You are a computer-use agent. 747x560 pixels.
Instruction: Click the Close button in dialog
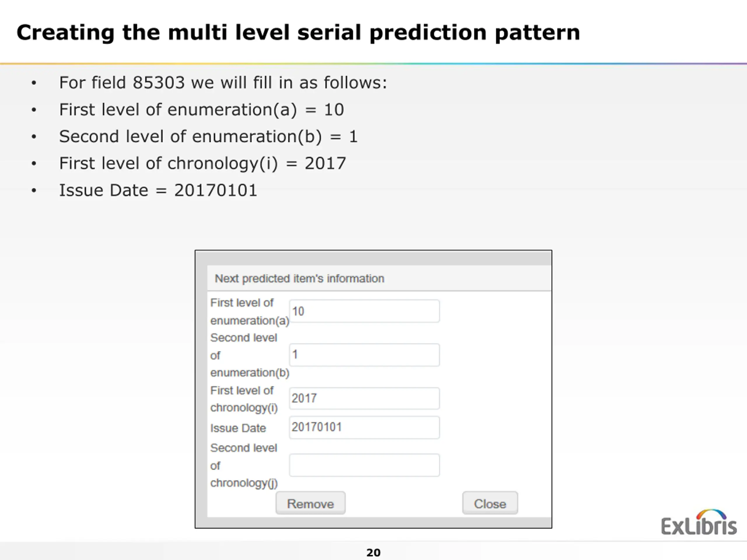point(490,503)
